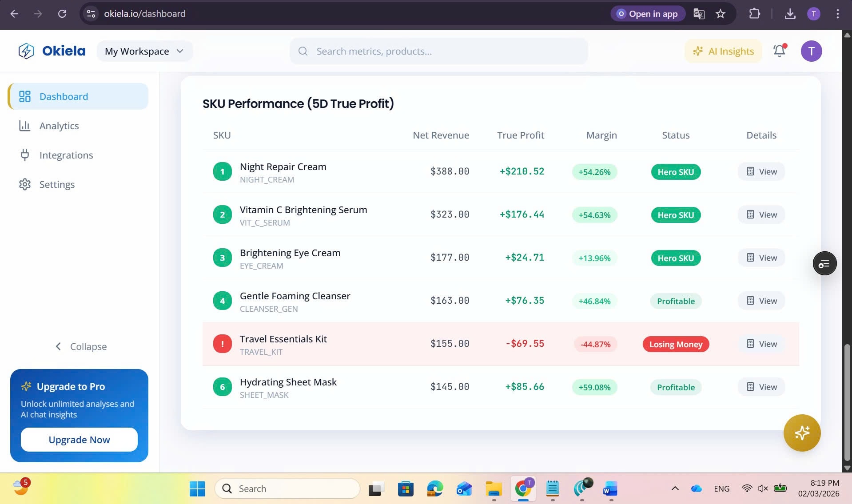The width and height of the screenshot is (852, 504).
Task: Open the filter flyout on the right edge
Action: (824, 263)
